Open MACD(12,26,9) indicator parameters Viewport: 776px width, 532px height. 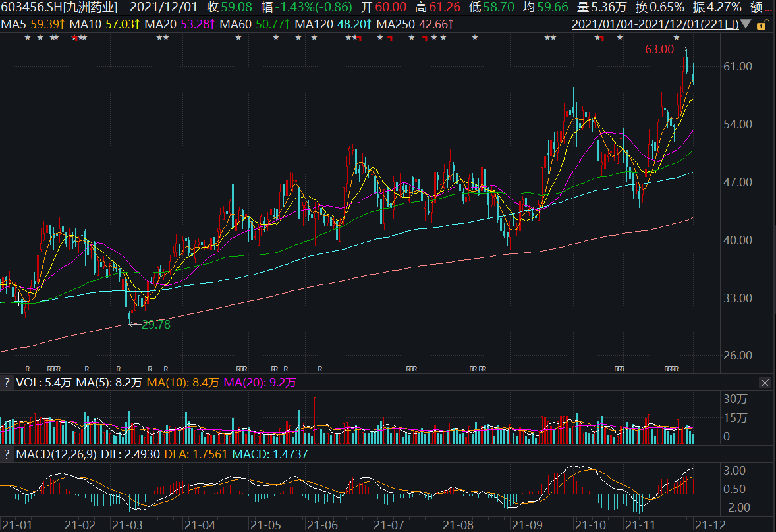[58, 454]
